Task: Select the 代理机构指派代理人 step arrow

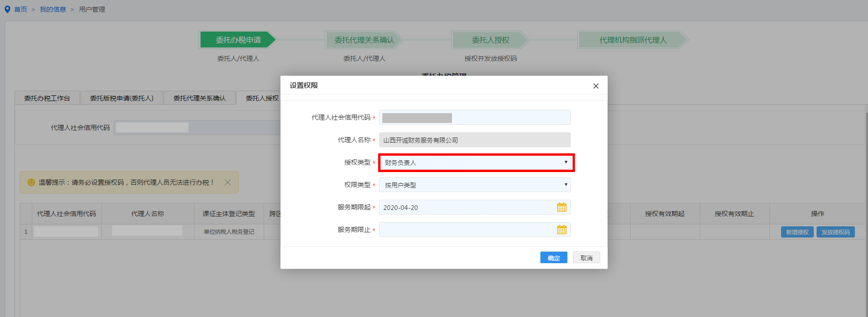Action: click(x=633, y=40)
